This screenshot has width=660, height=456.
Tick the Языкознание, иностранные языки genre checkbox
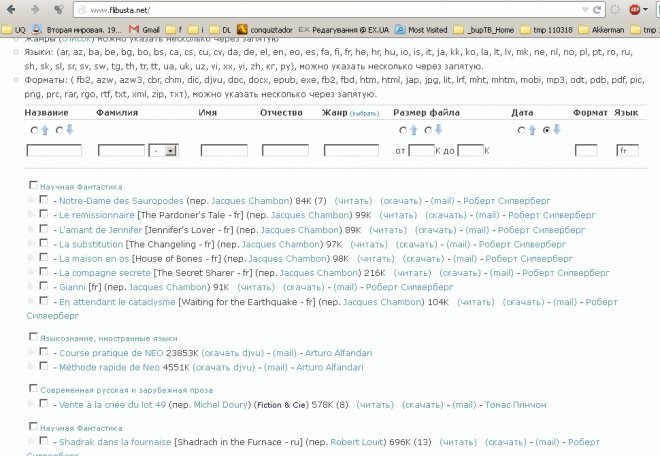coord(33,337)
